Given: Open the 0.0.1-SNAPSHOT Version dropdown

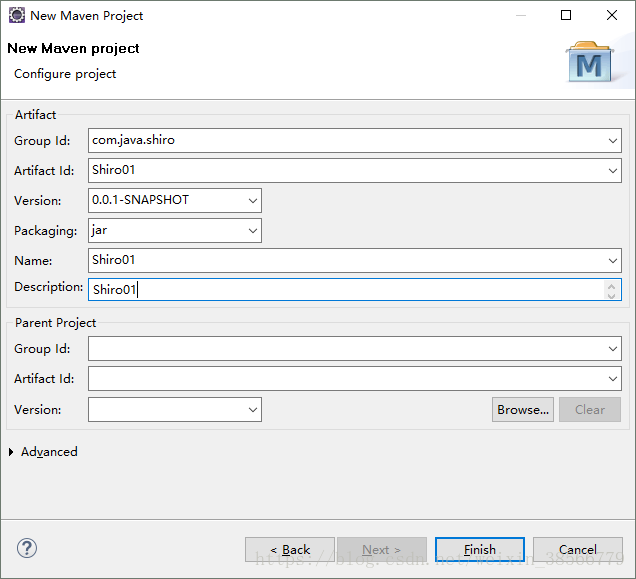Looking at the screenshot, I should click(x=253, y=200).
